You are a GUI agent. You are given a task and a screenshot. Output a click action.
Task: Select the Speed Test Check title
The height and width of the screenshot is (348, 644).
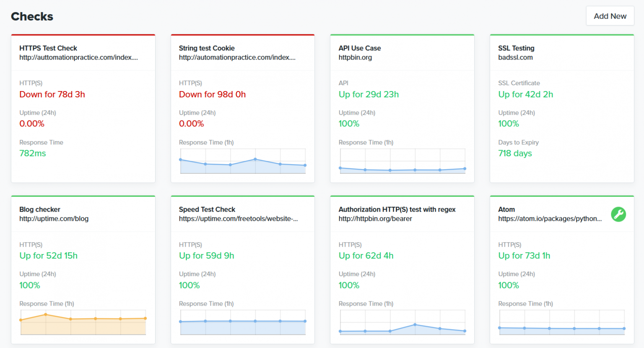point(207,209)
